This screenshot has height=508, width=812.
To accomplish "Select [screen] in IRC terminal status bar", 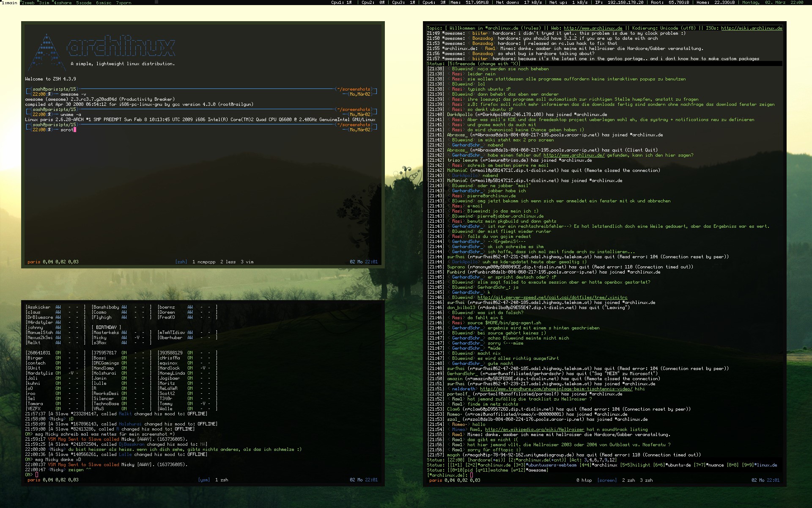I will pos(607,480).
